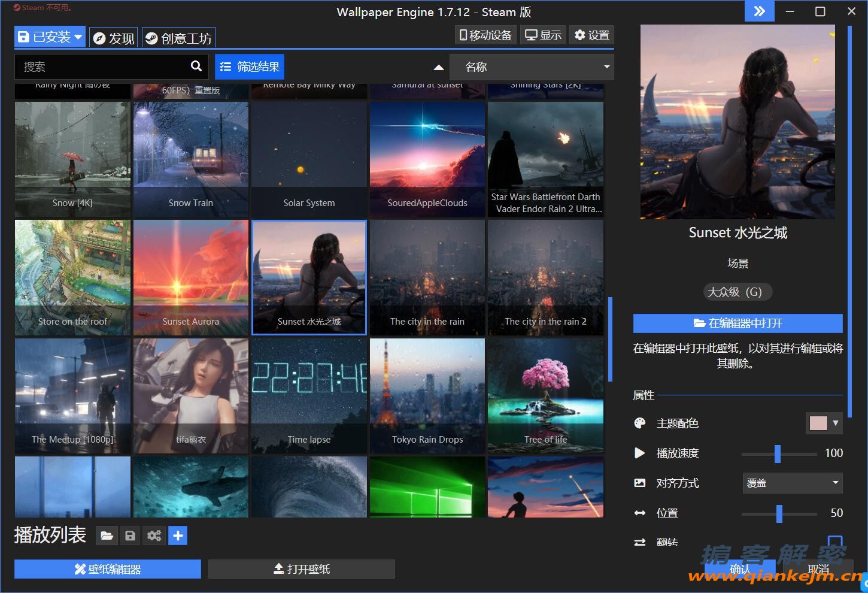Click the 确认 button
868x593 pixels.
740,569
